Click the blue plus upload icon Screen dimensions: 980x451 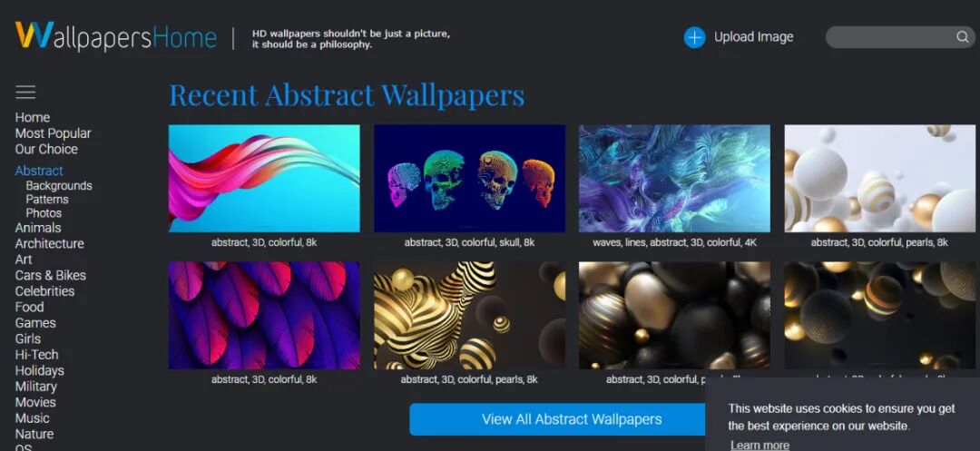click(x=694, y=37)
